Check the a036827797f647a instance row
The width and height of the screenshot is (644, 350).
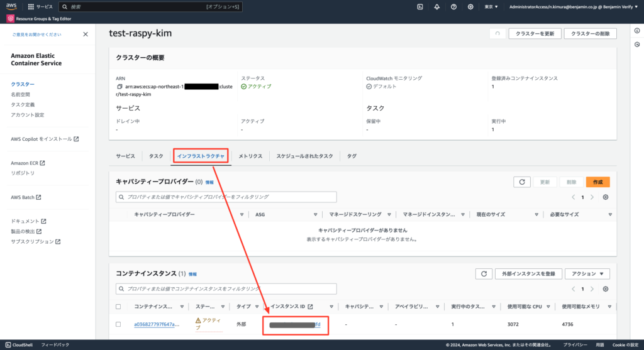[118, 324]
